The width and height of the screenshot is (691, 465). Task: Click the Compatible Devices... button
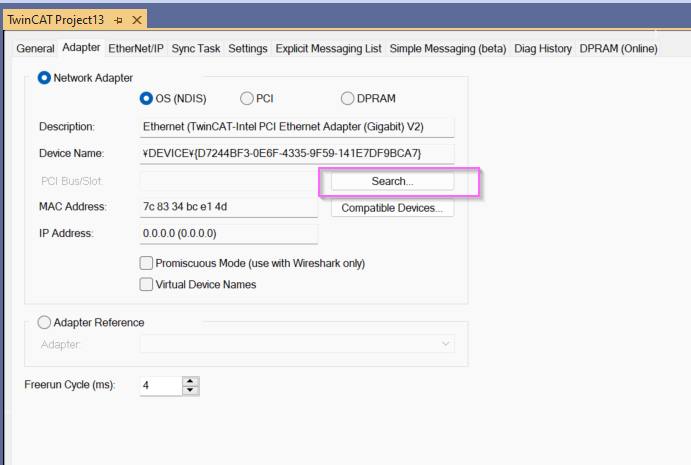pyautogui.click(x=392, y=208)
